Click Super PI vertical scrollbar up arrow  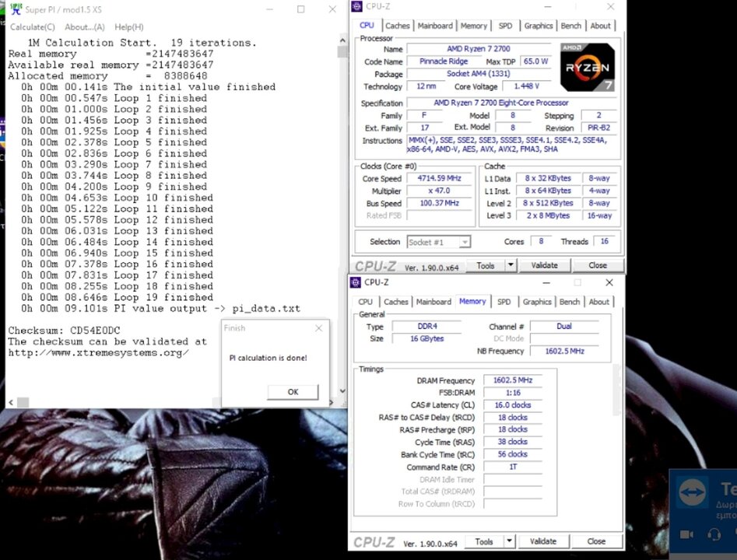342,40
